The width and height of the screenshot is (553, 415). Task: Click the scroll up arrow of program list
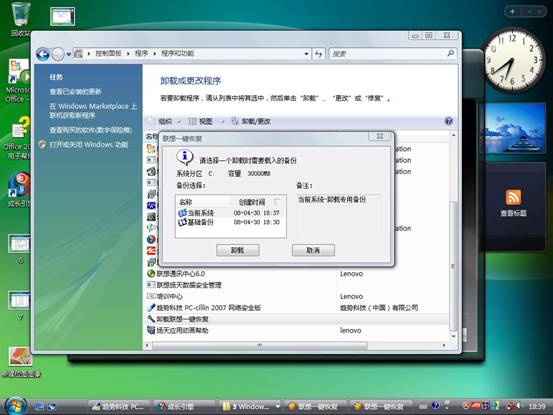point(454,135)
